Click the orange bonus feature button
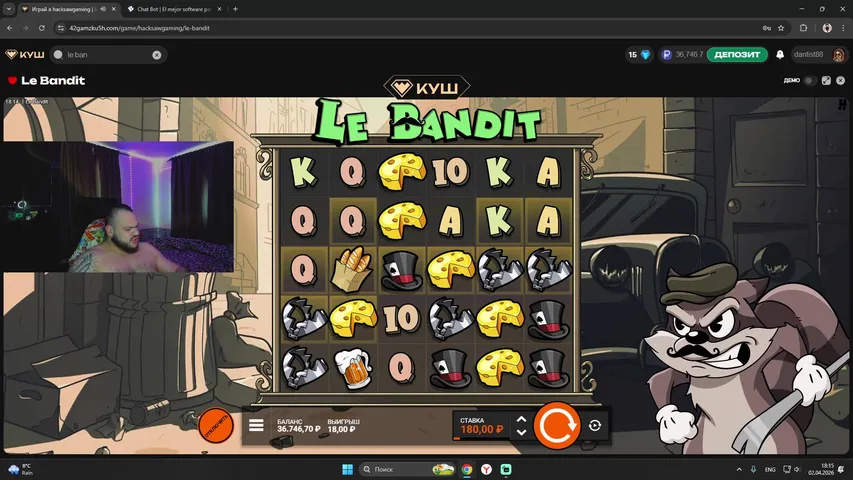This screenshot has width=853, height=480. [215, 425]
